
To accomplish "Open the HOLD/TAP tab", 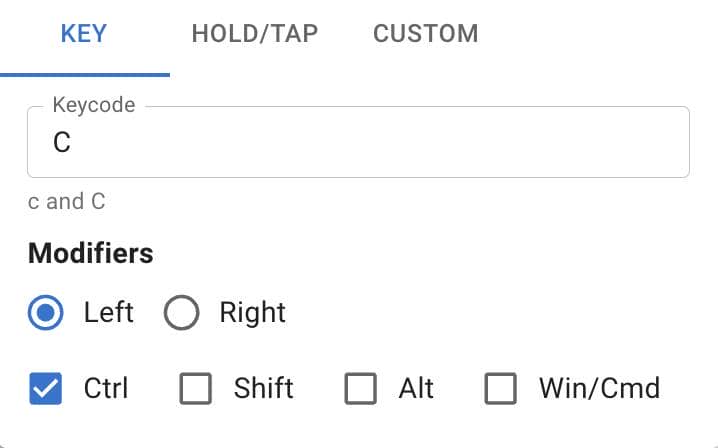I will point(255,34).
